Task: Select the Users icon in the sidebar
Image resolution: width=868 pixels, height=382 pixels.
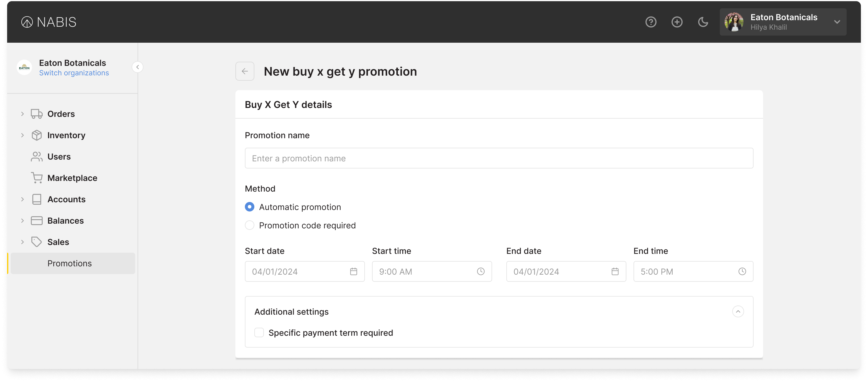Action: point(36,156)
